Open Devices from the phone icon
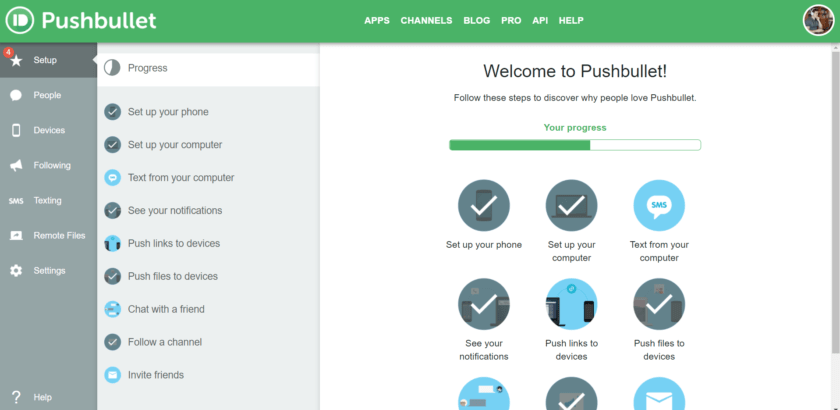The height and width of the screenshot is (410, 840). (x=16, y=130)
